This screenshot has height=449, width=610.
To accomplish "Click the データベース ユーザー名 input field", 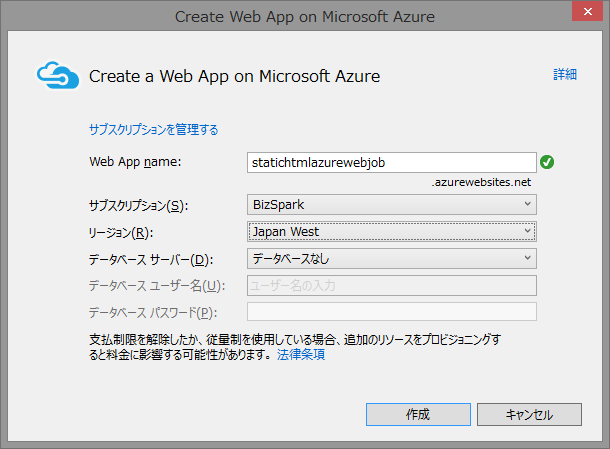I will 391,285.
